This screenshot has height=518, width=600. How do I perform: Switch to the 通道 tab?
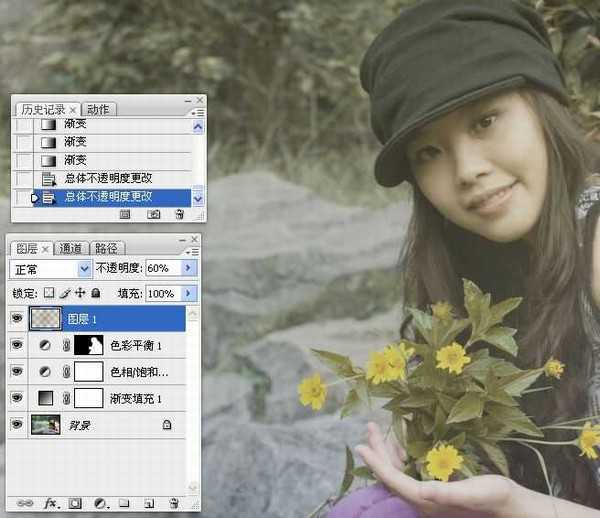[71, 248]
